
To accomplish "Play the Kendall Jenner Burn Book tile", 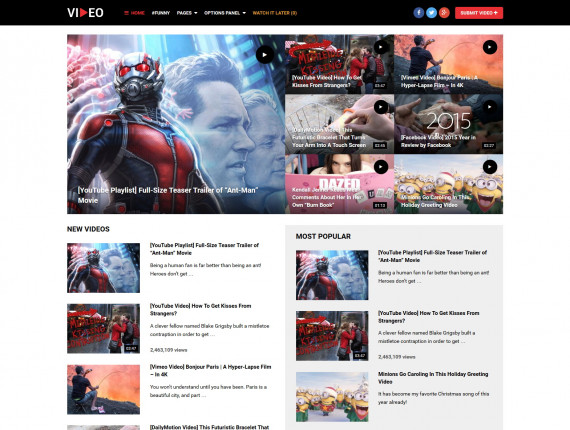I will 381,167.
